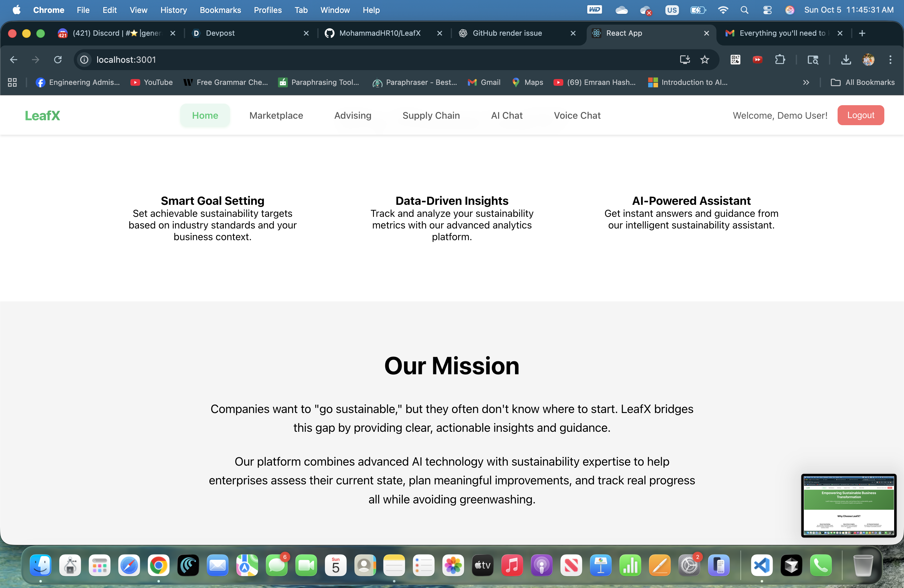Screen dimensions: 904x588
Task: Open macOS Control Center toggles
Action: (x=767, y=10)
